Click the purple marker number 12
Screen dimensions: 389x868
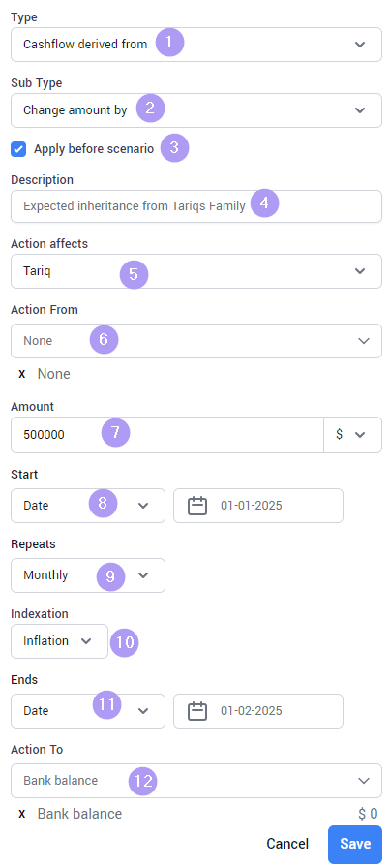coord(143,781)
